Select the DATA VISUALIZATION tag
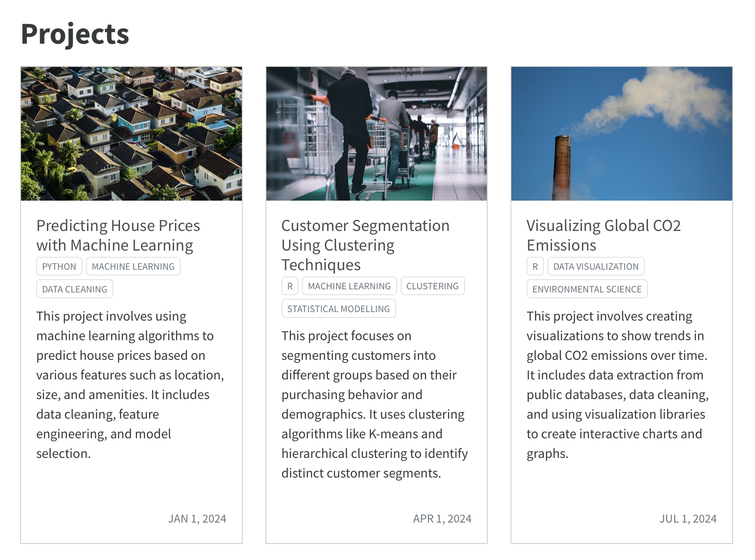The width and height of the screenshot is (755, 560). [596, 267]
